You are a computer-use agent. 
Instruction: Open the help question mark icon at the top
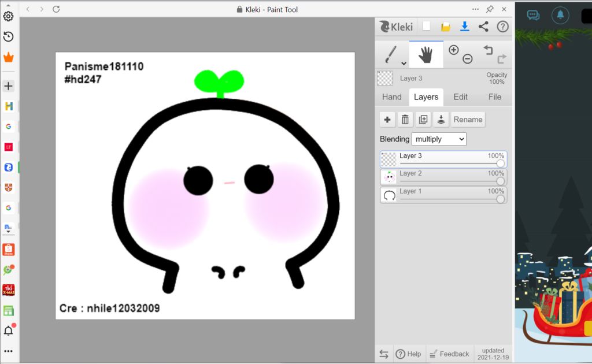coord(502,27)
